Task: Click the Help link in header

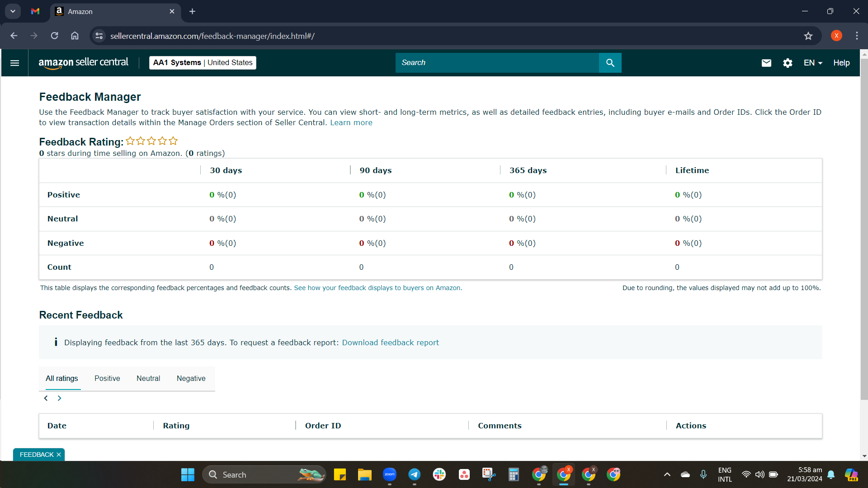Action: pos(841,63)
